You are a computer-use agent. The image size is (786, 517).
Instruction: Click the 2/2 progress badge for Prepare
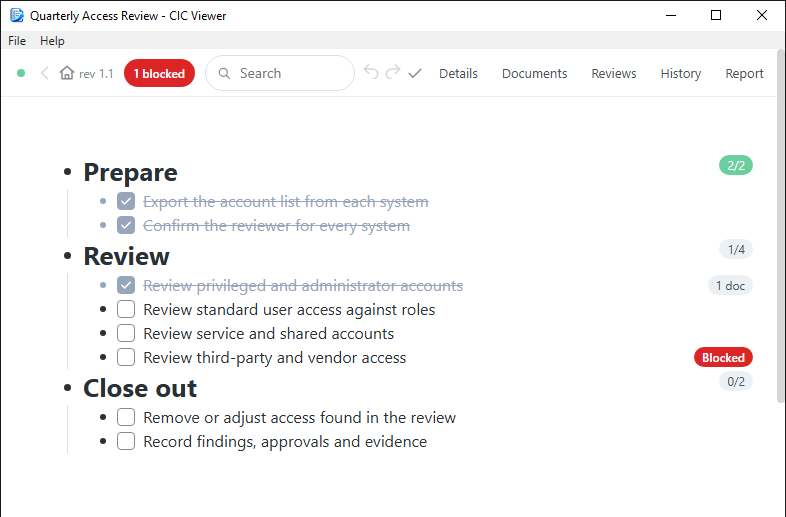click(736, 165)
